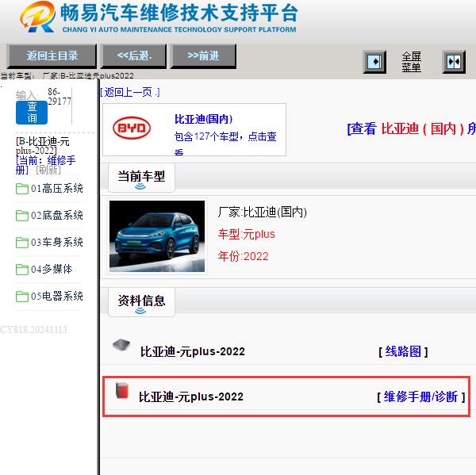This screenshot has height=475, width=476.
Task: Click the [B-比亚迪-元plus-2022] sidebar heading
Action: pos(43,146)
